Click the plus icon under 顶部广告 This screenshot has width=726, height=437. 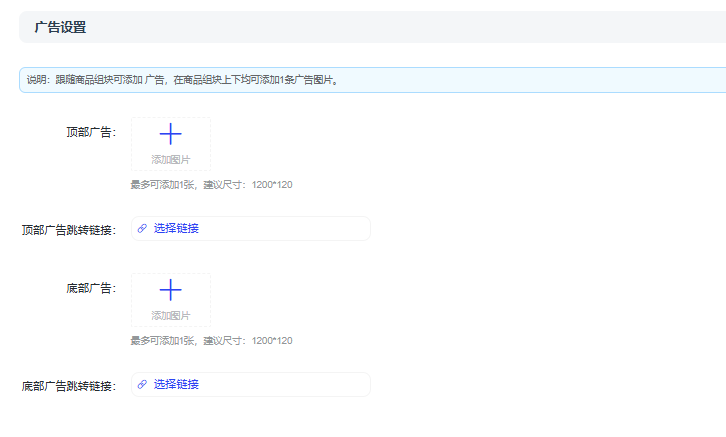coord(171,134)
